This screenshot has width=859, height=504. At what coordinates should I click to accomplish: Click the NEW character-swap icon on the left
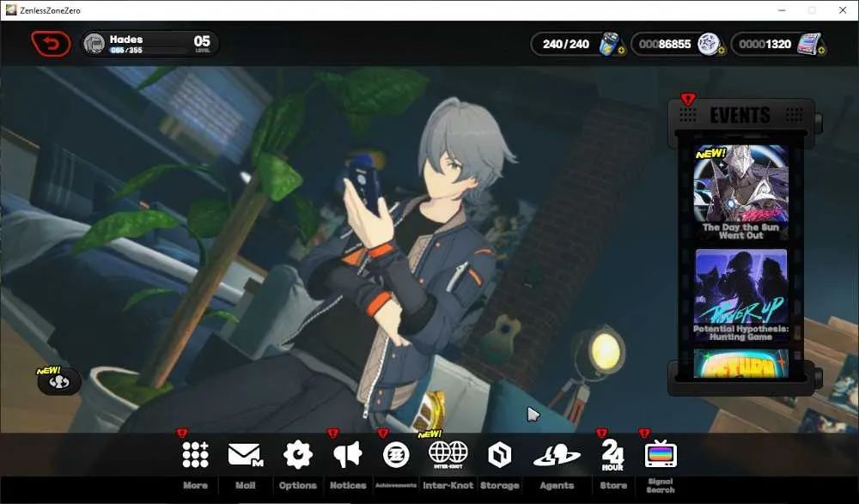(x=59, y=381)
